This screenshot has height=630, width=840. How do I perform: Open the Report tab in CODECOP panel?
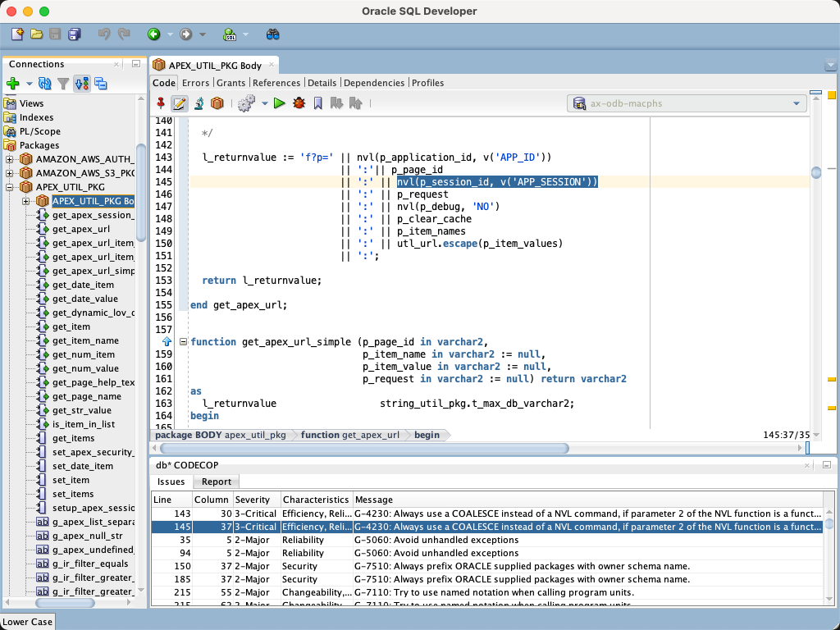(x=217, y=482)
